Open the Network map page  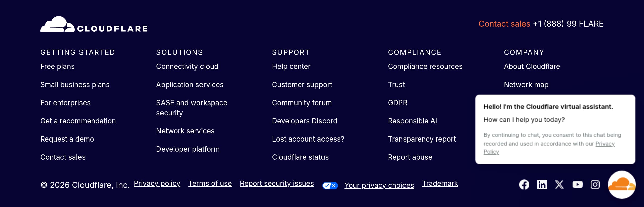click(526, 85)
